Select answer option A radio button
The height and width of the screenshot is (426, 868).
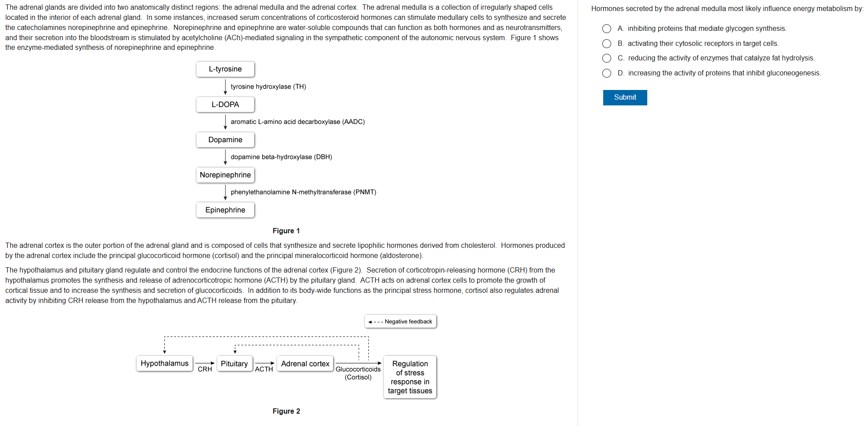(x=607, y=29)
